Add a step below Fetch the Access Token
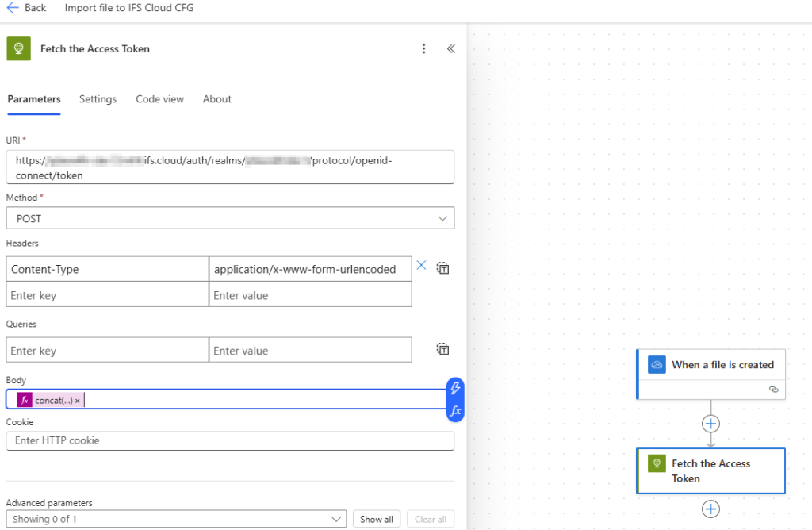Image resolution: width=812 pixels, height=530 pixels. click(710, 509)
